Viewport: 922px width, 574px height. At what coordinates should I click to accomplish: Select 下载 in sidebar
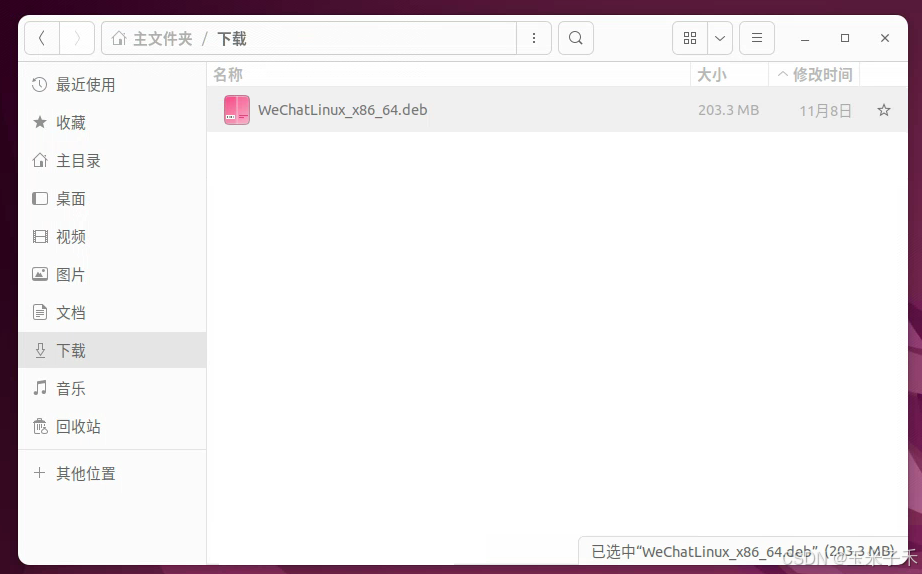point(112,351)
